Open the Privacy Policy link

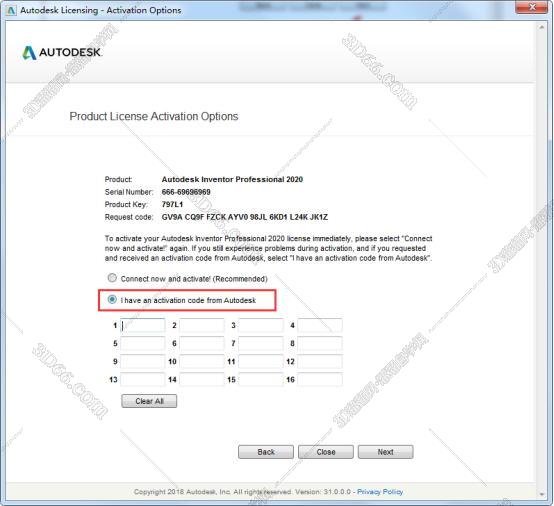380,492
